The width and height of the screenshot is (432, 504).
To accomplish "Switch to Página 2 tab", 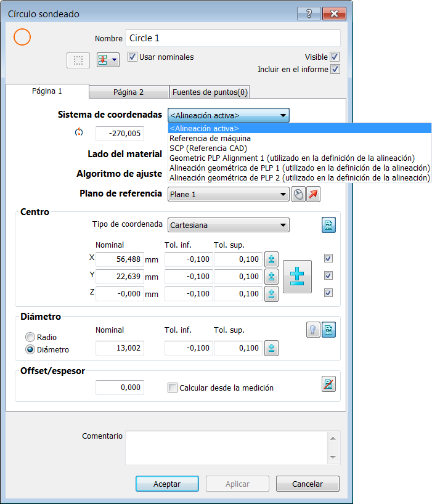I will click(129, 92).
